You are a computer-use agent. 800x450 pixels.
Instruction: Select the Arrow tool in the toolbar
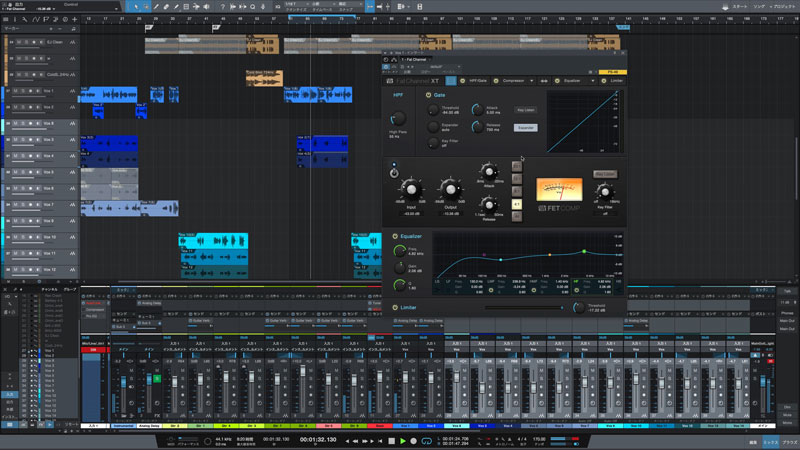coord(136,7)
